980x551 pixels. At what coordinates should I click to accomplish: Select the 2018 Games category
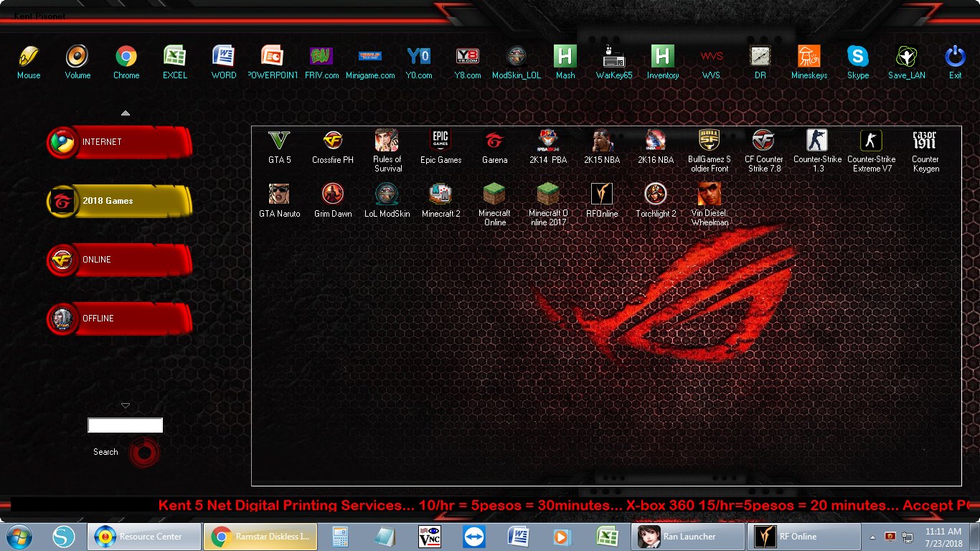pos(119,201)
